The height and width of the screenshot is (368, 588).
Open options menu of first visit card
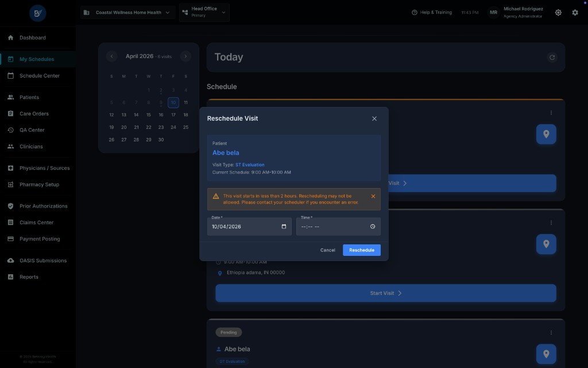tap(551, 113)
